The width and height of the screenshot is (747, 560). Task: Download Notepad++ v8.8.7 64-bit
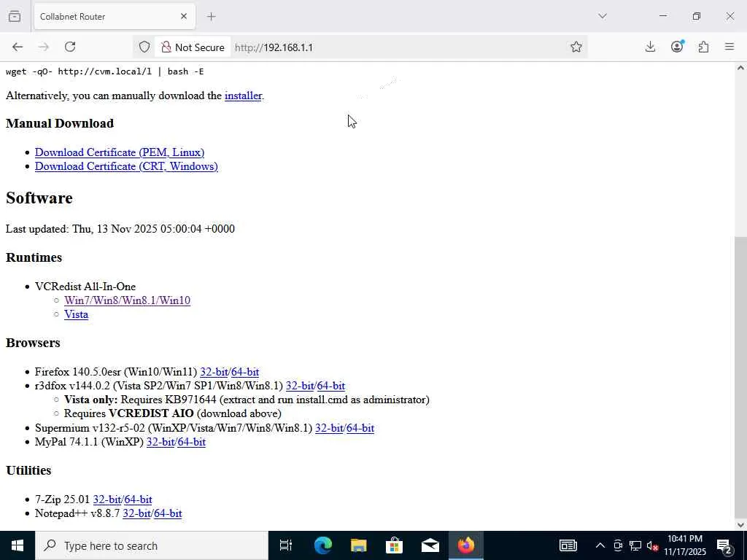[169, 513]
